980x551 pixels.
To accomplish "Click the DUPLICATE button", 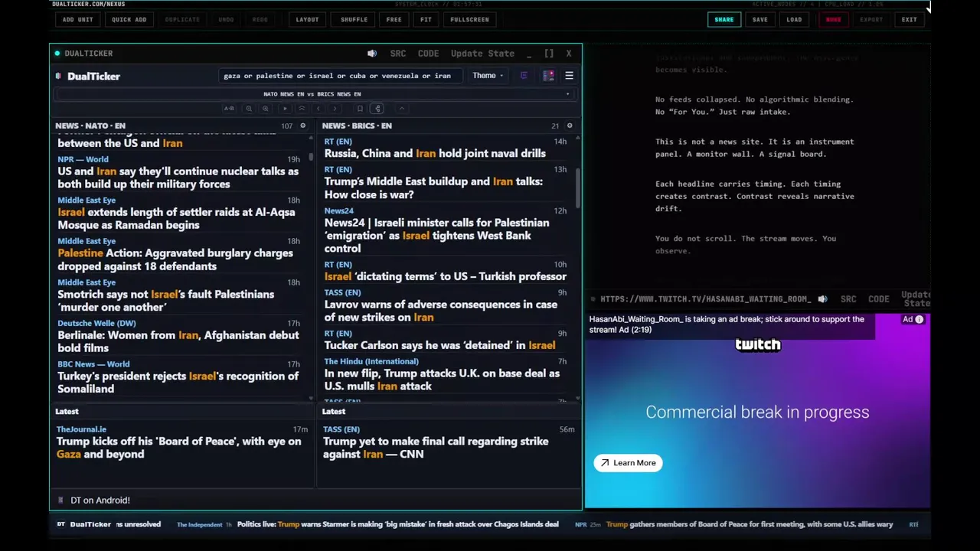I will pyautogui.click(x=182, y=19).
